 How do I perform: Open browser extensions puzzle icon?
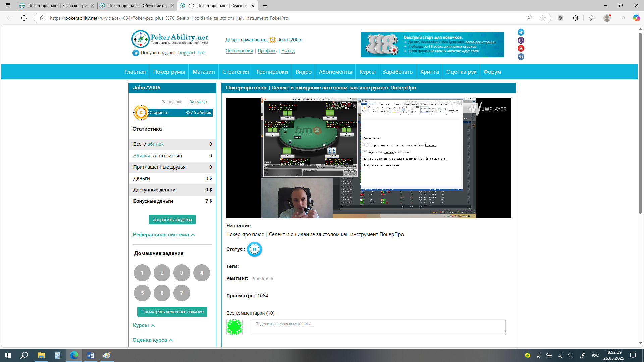tap(575, 18)
